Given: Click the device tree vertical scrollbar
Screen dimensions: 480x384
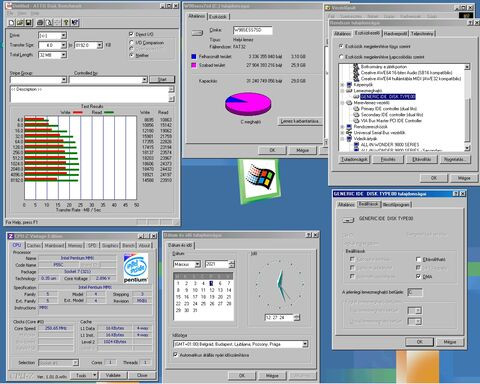Looking at the screenshot, I should point(467,107).
